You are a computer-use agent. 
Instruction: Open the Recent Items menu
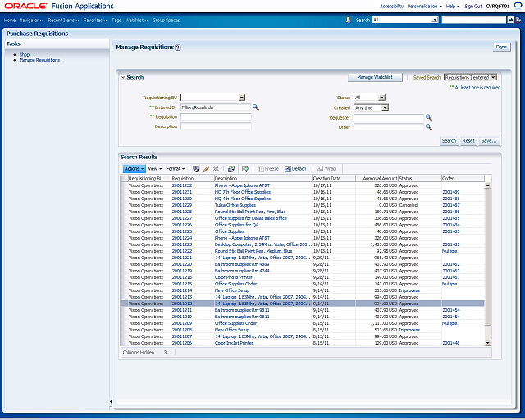coord(63,20)
